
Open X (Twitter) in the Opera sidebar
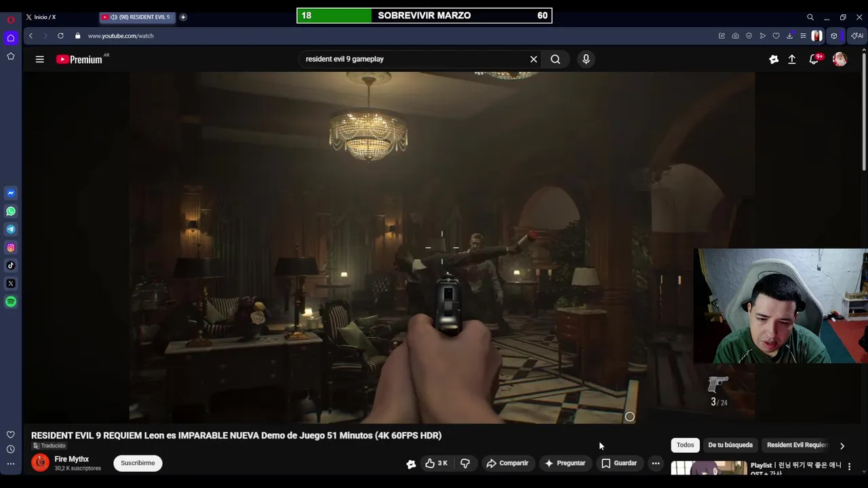tap(11, 283)
